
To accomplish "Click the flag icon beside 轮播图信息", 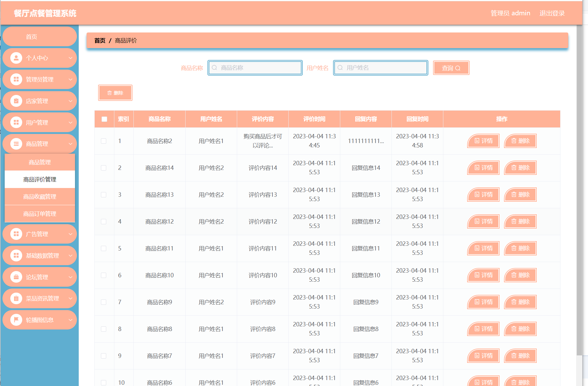I will click(x=16, y=320).
